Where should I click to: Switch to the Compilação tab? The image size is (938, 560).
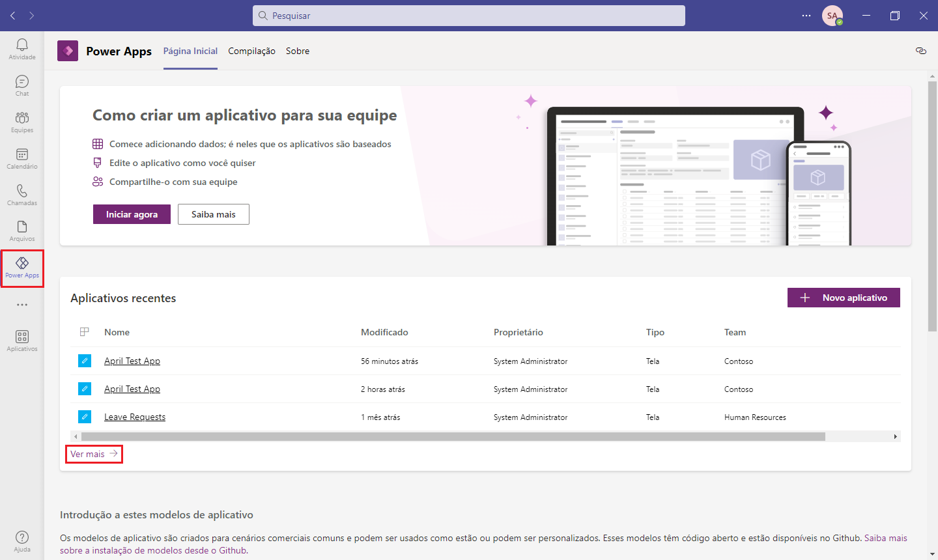[251, 51]
